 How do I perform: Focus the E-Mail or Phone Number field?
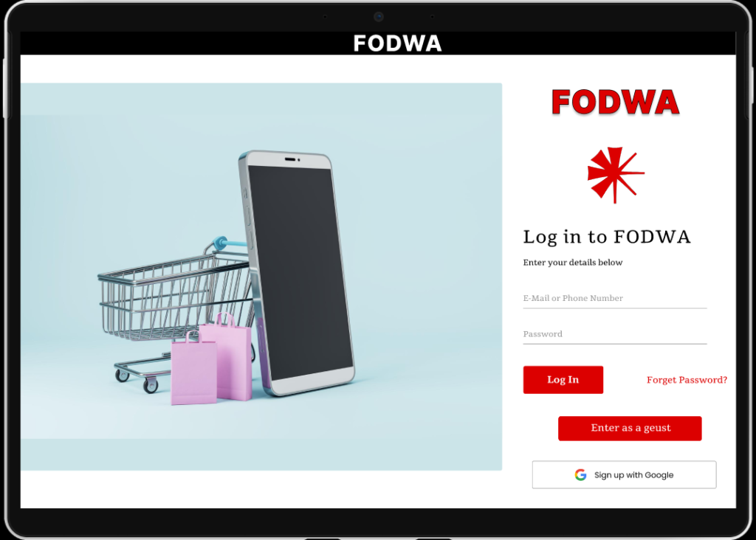click(x=615, y=298)
